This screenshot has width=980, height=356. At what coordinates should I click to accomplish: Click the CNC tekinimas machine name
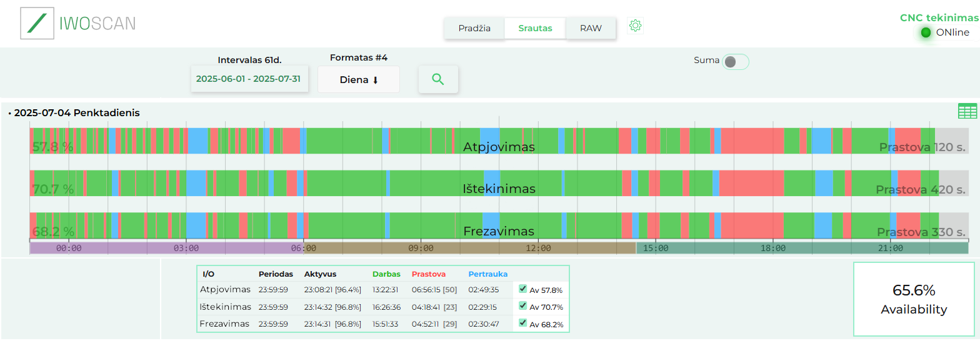tap(939, 18)
